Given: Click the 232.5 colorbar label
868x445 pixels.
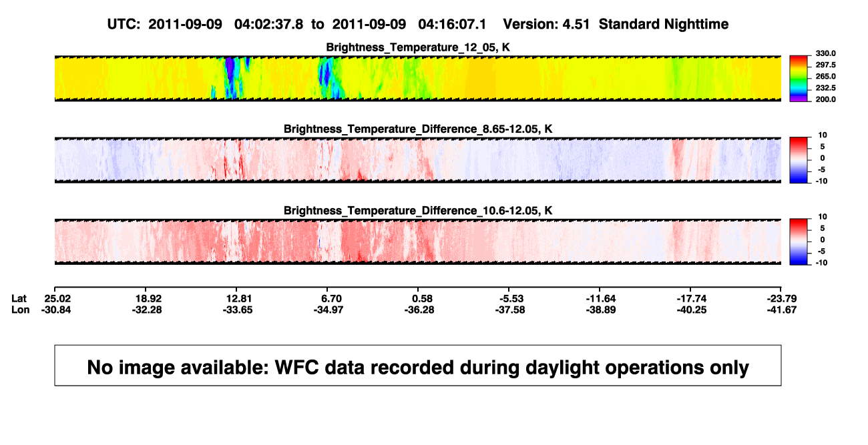Looking at the screenshot, I should 826,87.
